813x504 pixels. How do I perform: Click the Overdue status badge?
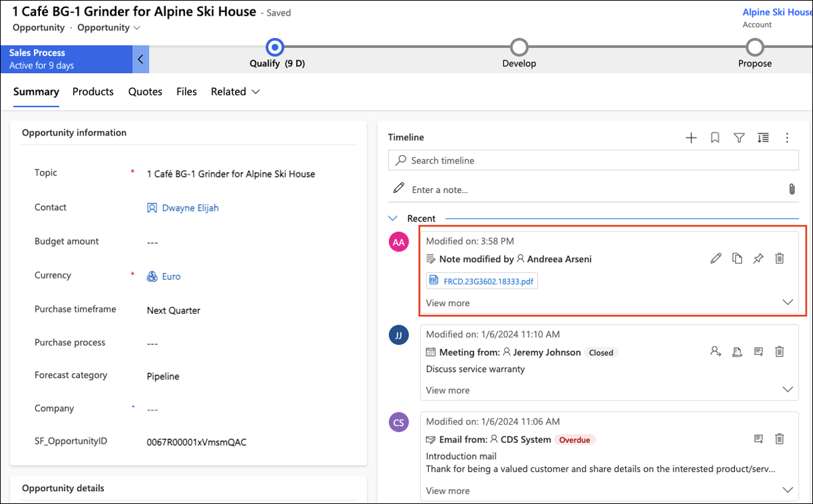point(575,440)
